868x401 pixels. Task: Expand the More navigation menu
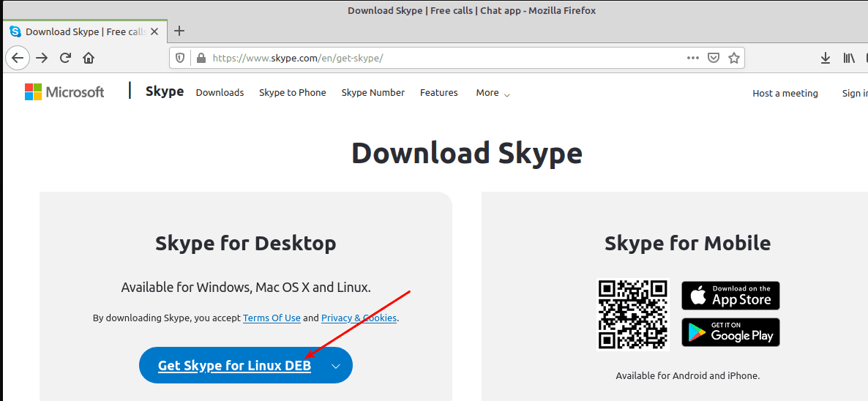tap(493, 93)
